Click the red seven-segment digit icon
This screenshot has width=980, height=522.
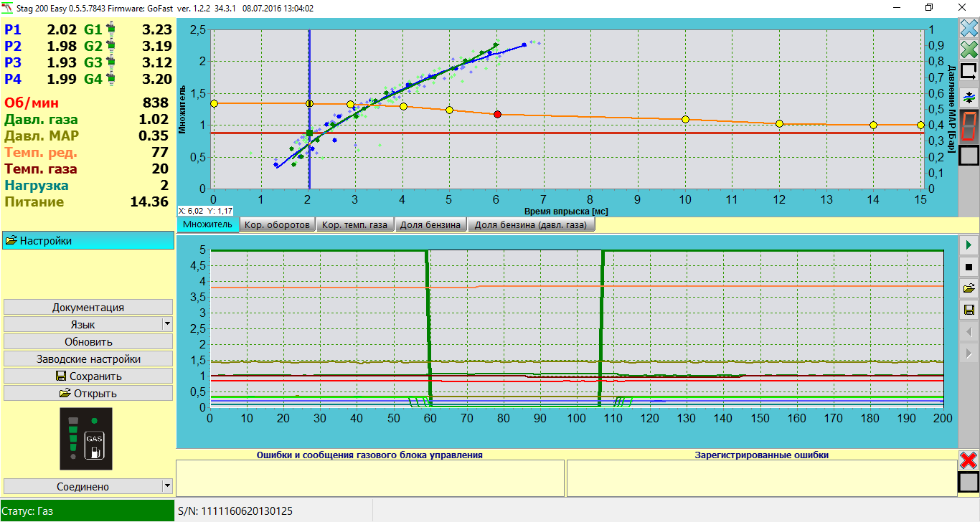[969, 126]
